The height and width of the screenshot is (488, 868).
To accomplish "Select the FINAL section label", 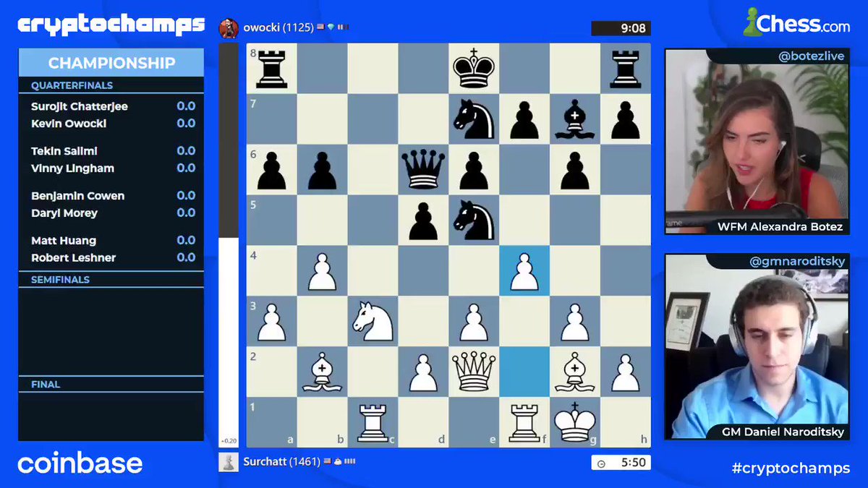I will (46, 385).
